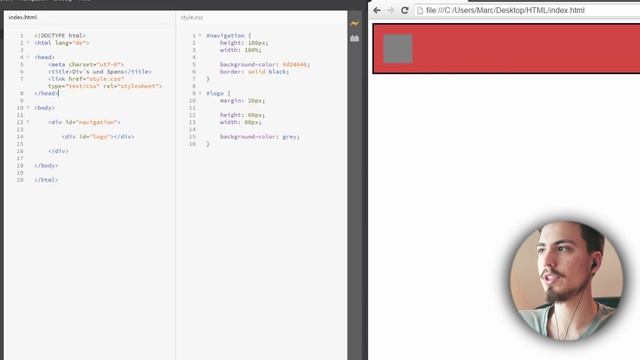Click the closing </head> tag line
640x360 pixels.
point(46,93)
